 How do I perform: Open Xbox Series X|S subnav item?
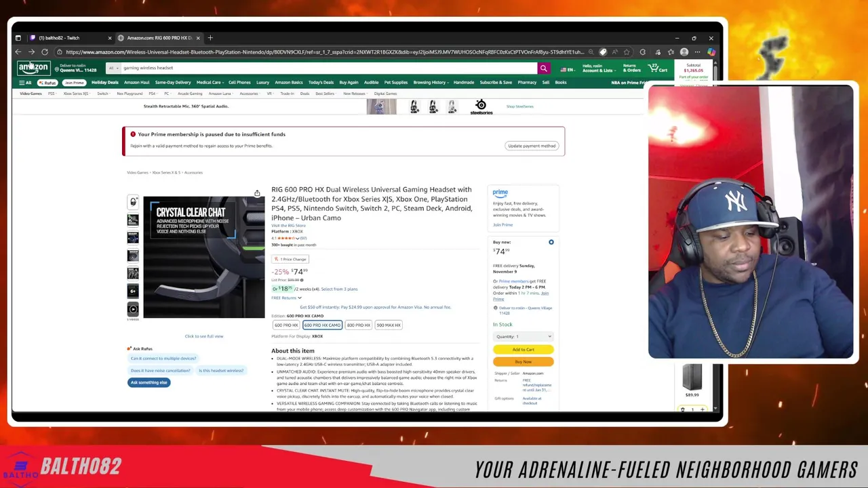(76, 94)
